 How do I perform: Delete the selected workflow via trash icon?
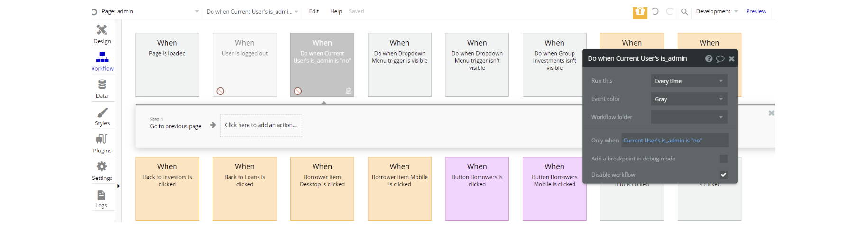[349, 91]
